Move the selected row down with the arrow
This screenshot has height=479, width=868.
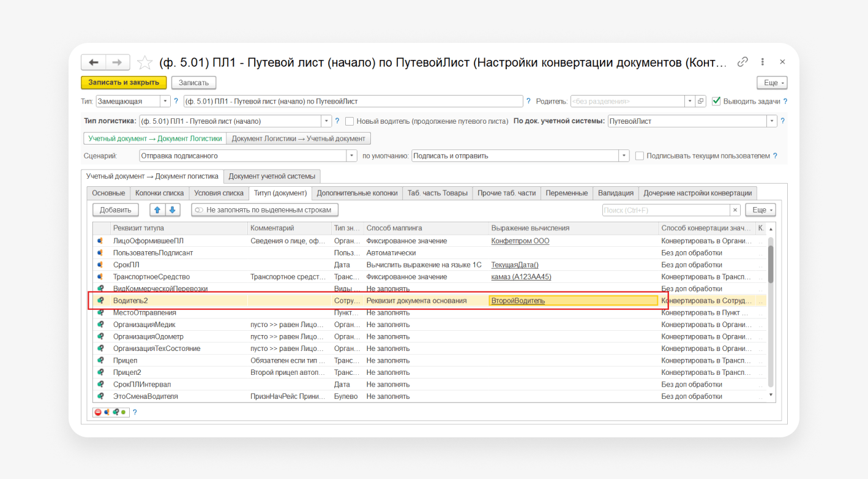173,210
